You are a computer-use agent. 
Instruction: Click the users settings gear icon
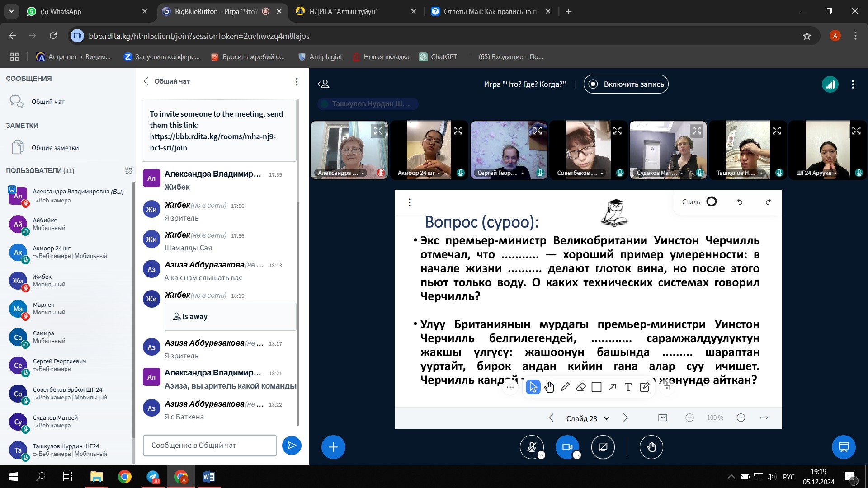coord(128,170)
